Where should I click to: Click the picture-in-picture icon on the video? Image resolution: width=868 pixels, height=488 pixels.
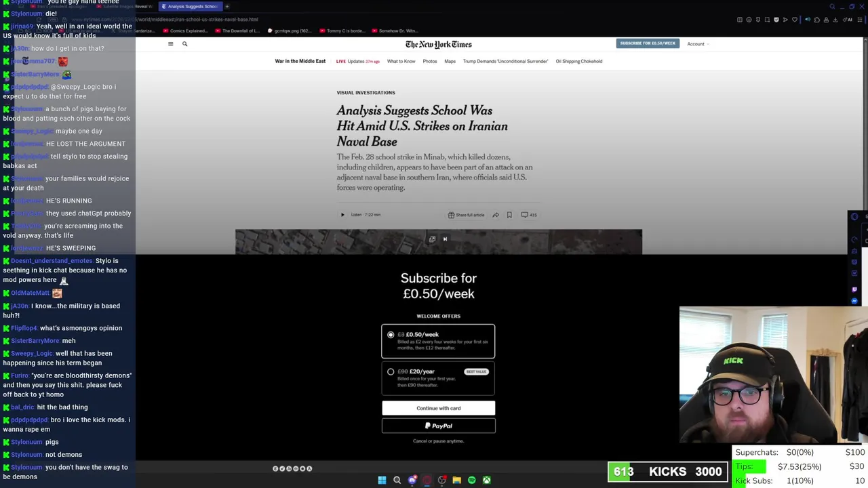[x=432, y=239]
